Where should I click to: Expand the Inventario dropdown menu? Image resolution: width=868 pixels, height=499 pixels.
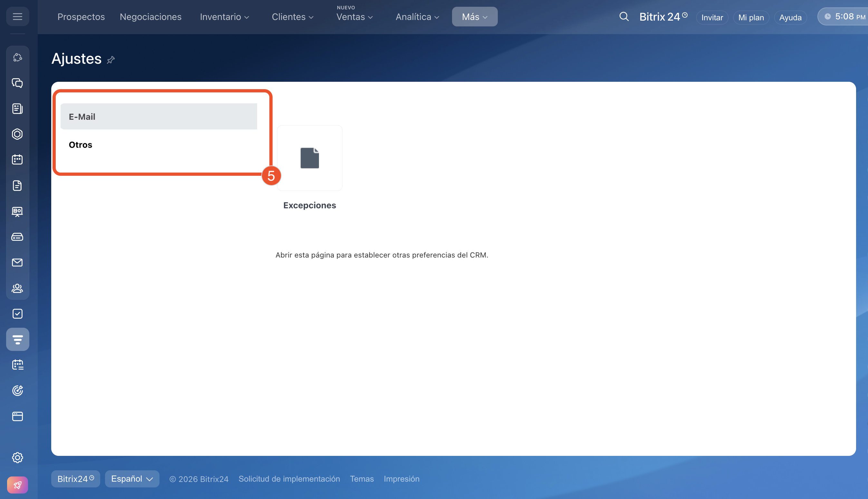click(224, 17)
